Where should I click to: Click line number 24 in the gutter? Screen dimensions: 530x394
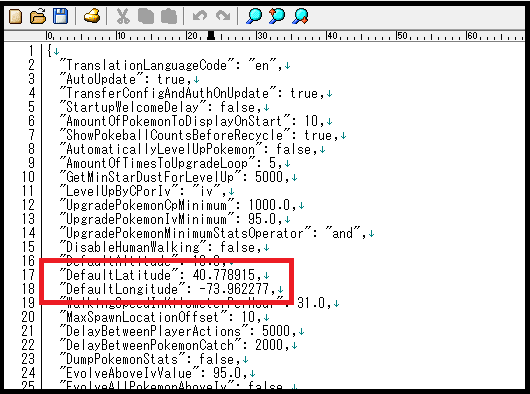[28, 373]
